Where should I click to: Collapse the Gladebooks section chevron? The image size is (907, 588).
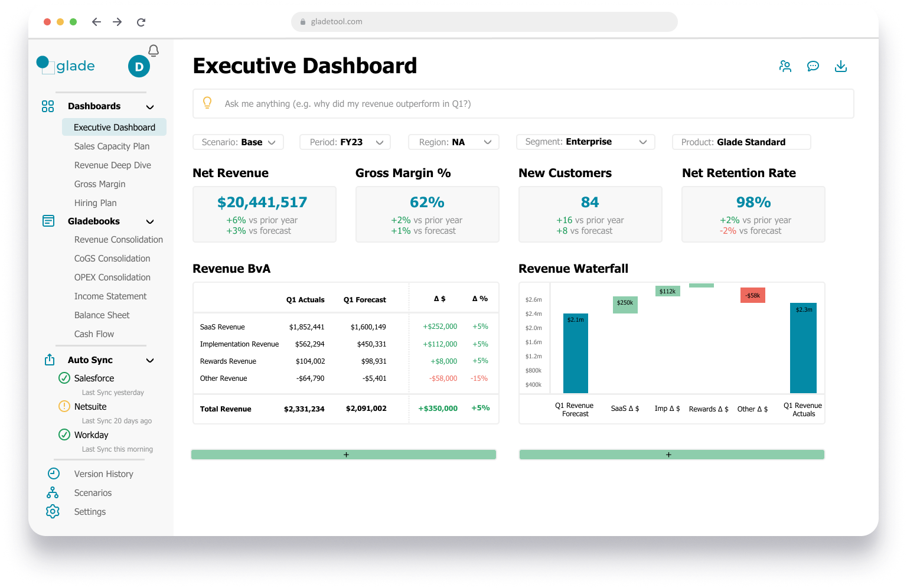tap(150, 221)
